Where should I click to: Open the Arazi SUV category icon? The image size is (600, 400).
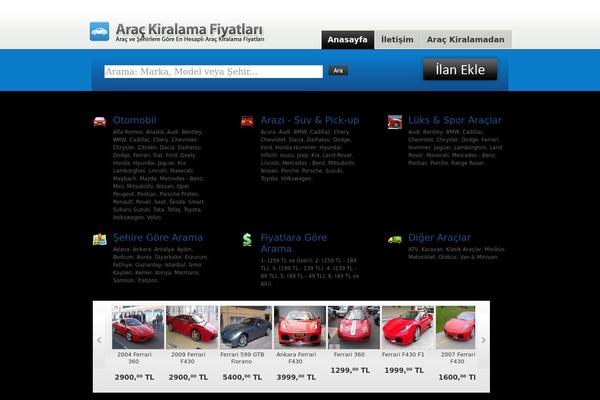(247, 122)
